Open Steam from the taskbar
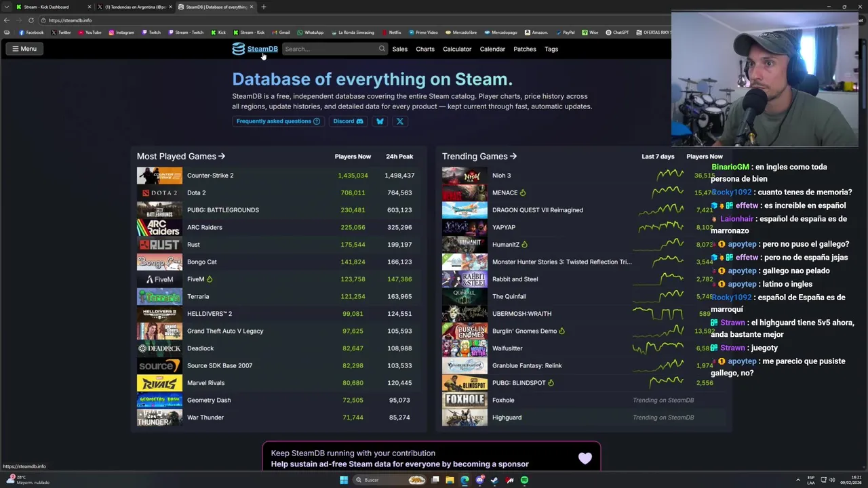This screenshot has width=868, height=488. [x=494, y=480]
